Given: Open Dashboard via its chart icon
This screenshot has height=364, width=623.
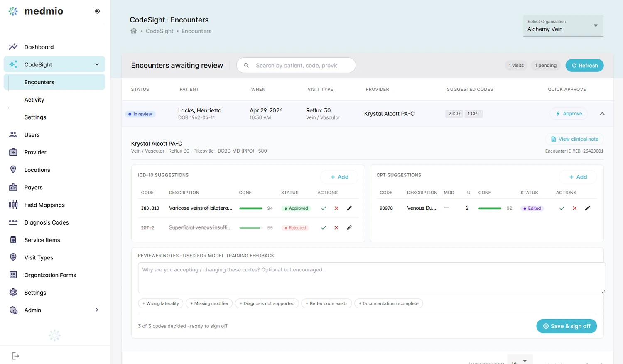Looking at the screenshot, I should 13,47.
